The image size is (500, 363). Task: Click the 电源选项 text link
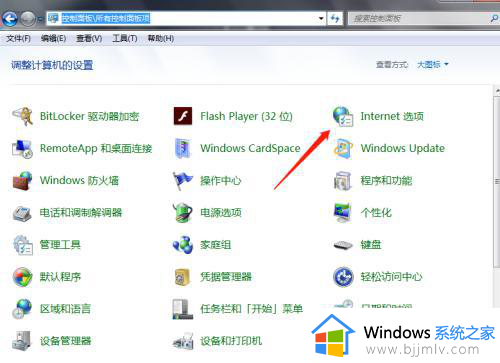click(x=221, y=212)
